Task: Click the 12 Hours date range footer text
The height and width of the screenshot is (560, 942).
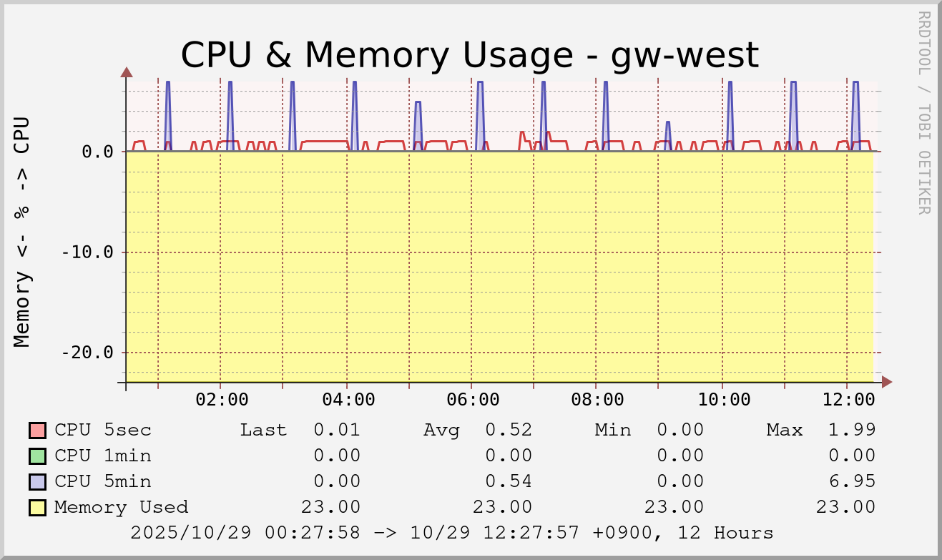Action: [x=452, y=533]
